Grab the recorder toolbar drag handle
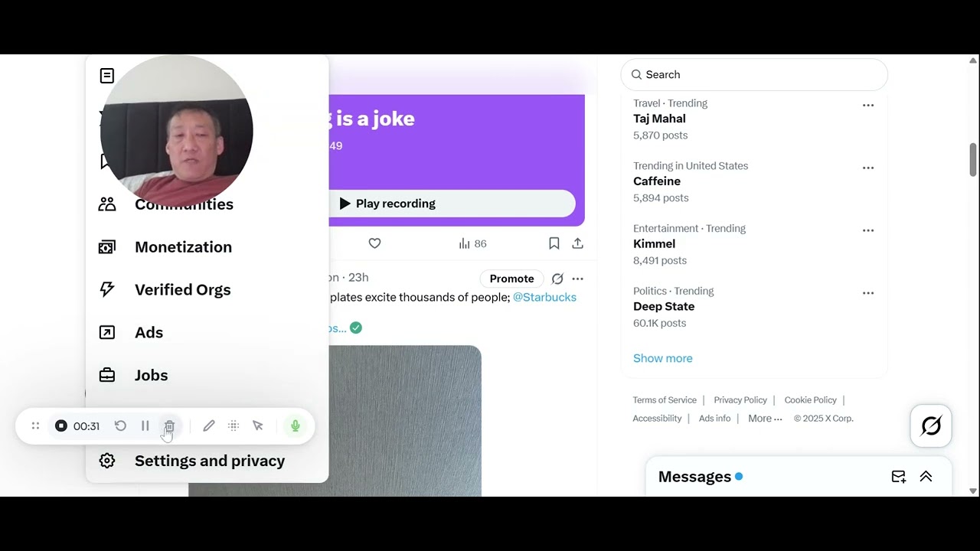 pyautogui.click(x=35, y=426)
